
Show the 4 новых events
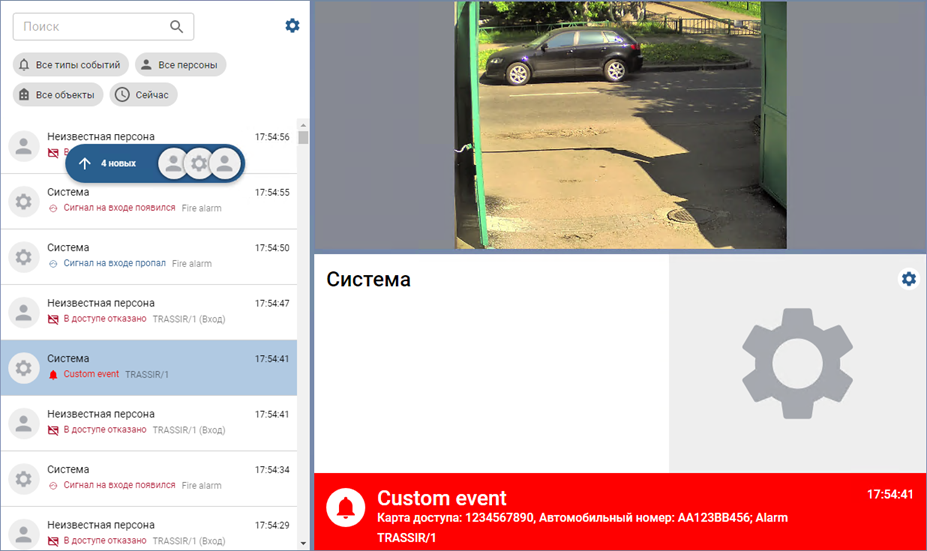pos(118,163)
